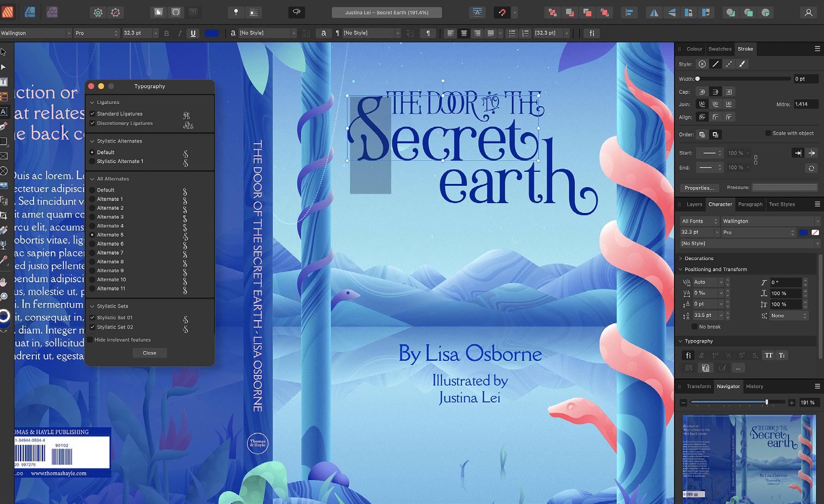The height and width of the screenshot is (504, 824).
Task: Click the Navigator document thumbnail
Action: click(x=749, y=459)
